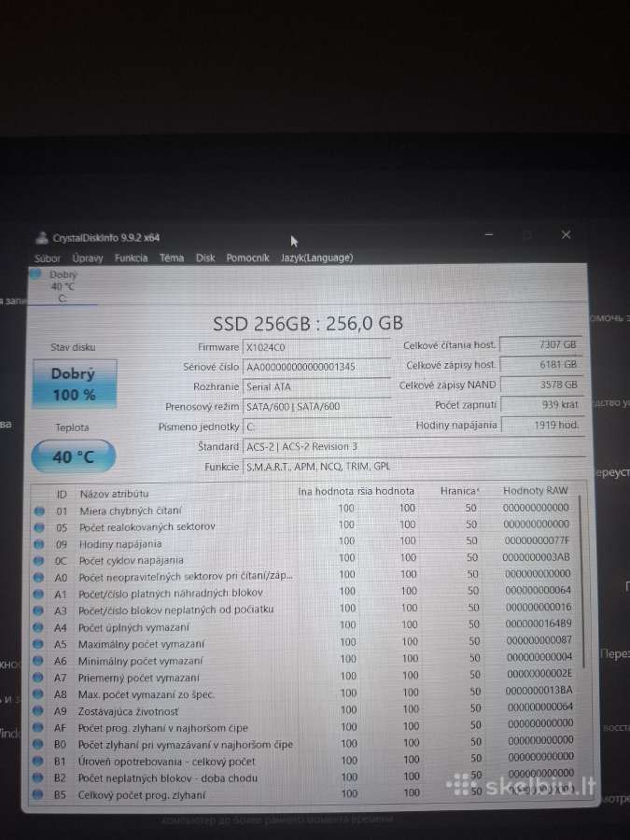Click the Dobrý 100 % health status button
The image size is (630, 840).
[74, 385]
